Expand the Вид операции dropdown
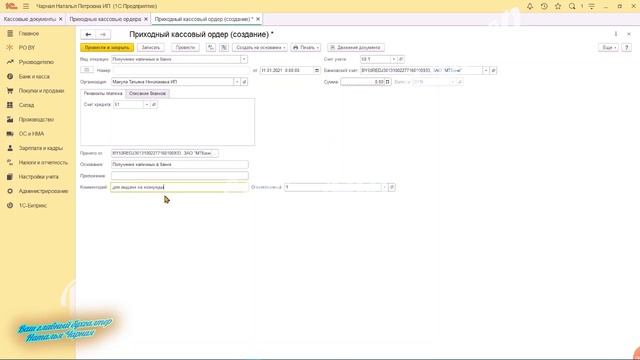 tap(244, 59)
